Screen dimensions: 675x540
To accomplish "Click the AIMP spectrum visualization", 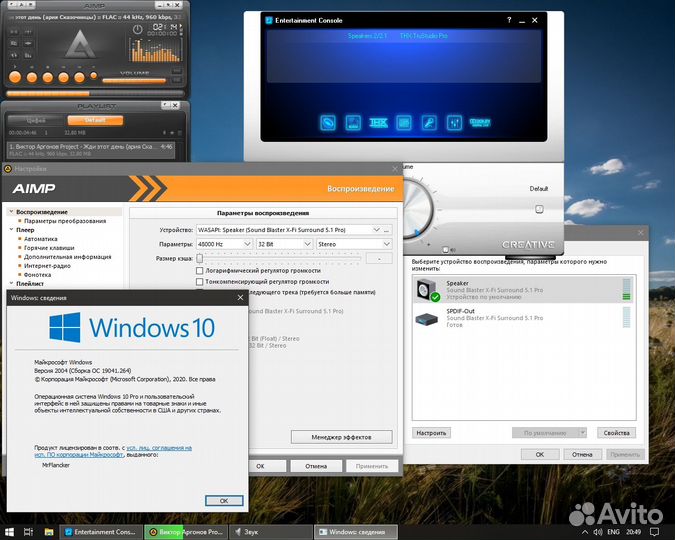I will 155,51.
